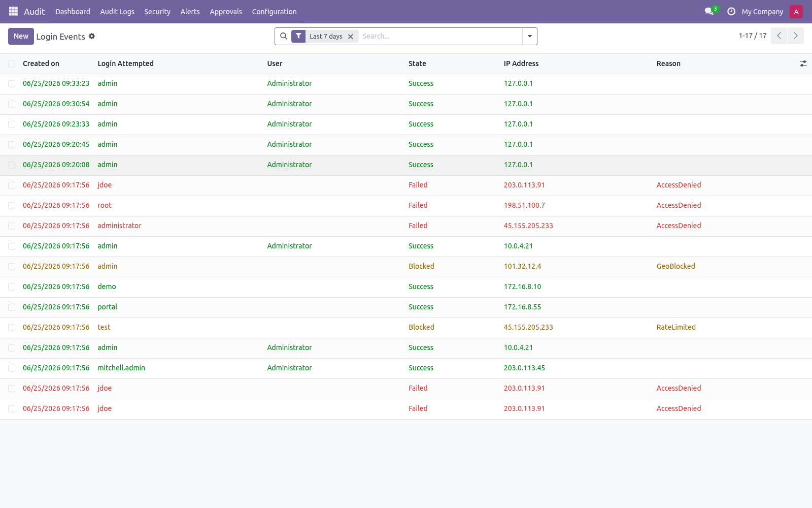This screenshot has width=812, height=508.
Task: Open the Security menu
Action: point(157,12)
